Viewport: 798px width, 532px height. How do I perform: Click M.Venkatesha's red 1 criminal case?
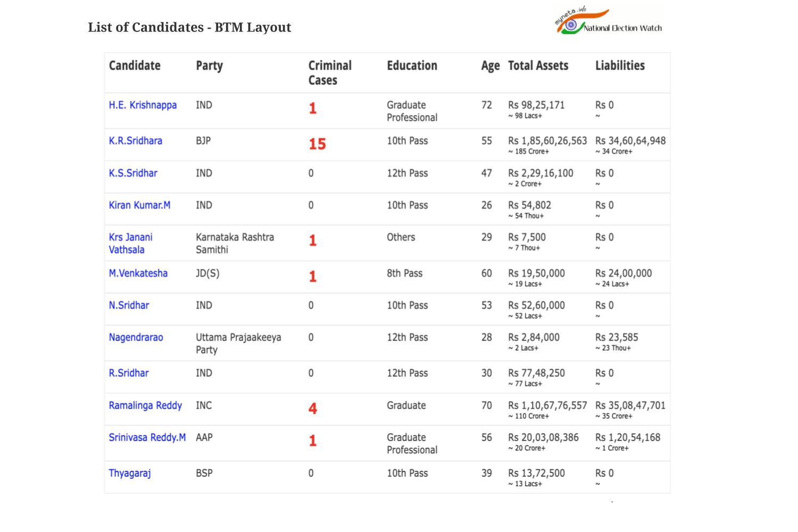(313, 277)
